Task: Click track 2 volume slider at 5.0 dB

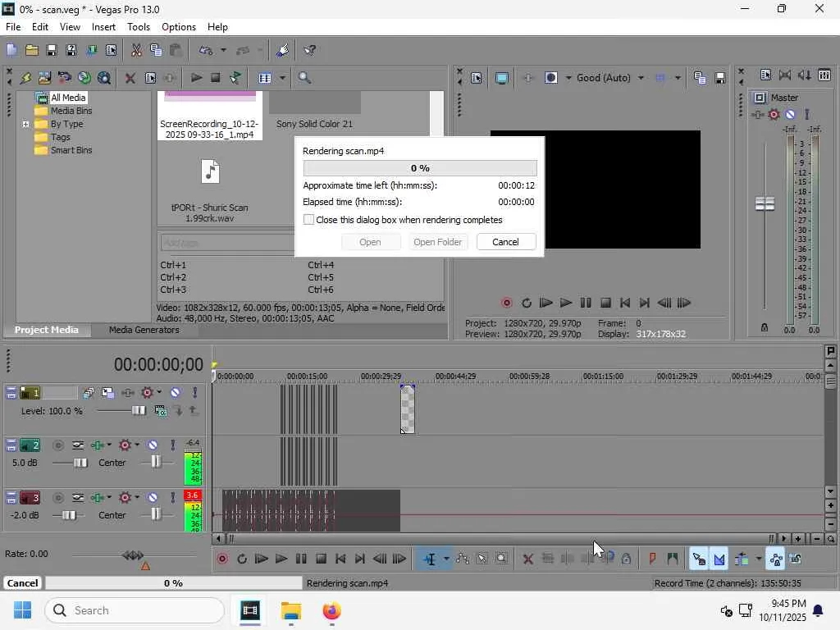Action: 80,463
